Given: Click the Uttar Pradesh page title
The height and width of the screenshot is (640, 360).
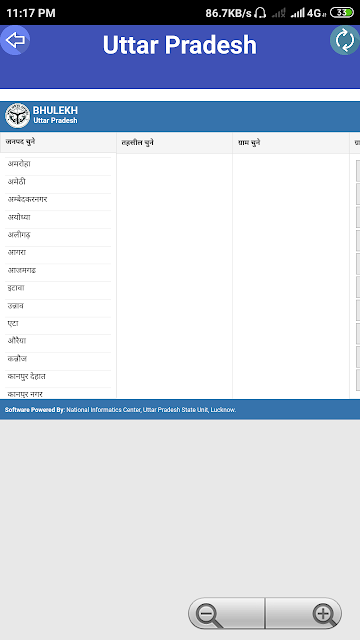Looking at the screenshot, I should tap(180, 45).
